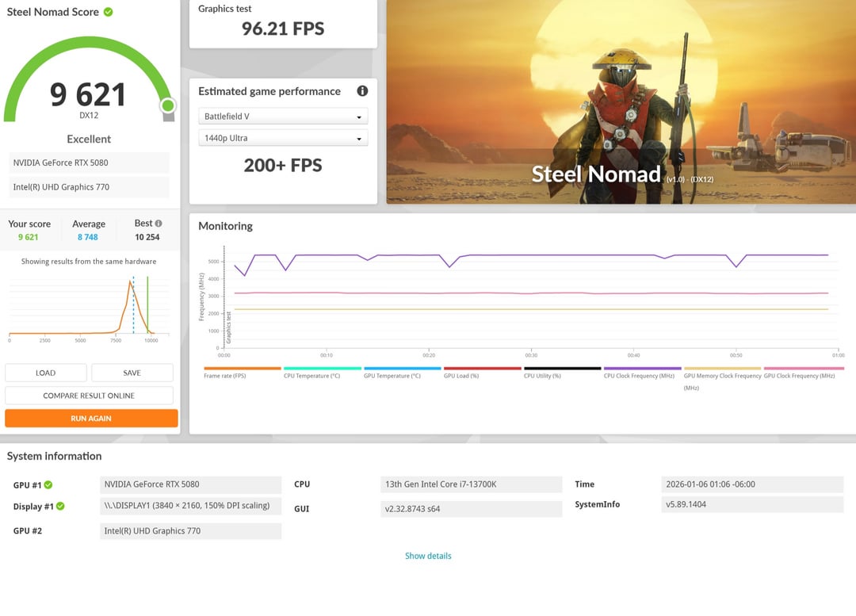
Task: Expand system info with Show details
Action: point(428,556)
